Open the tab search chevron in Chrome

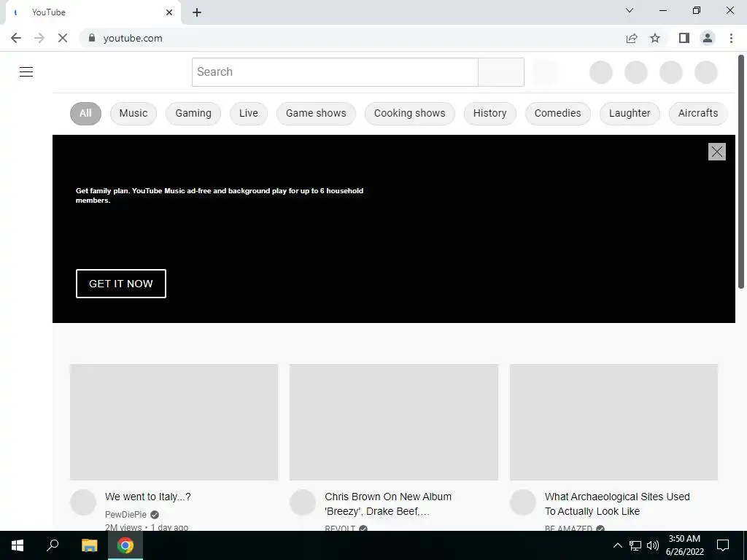630,10
